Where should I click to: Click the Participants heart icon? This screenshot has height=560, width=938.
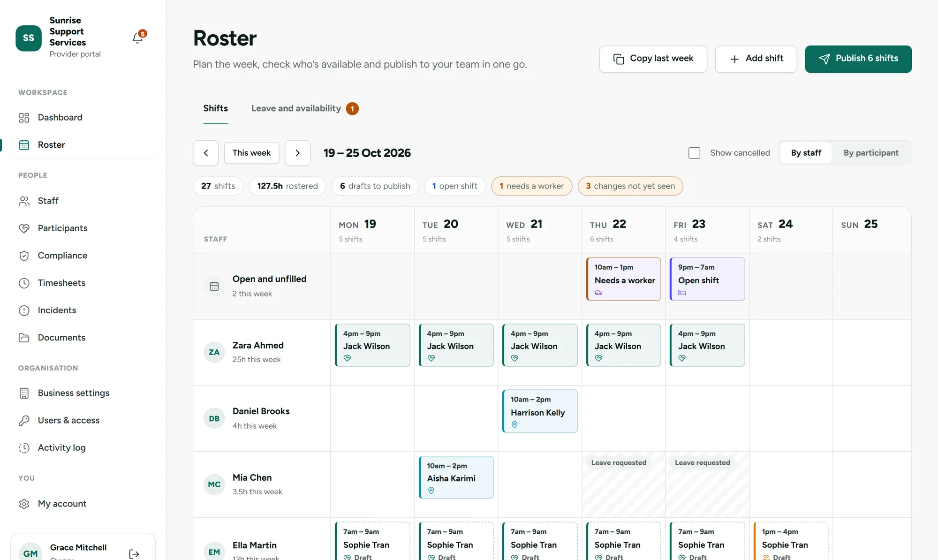point(24,228)
